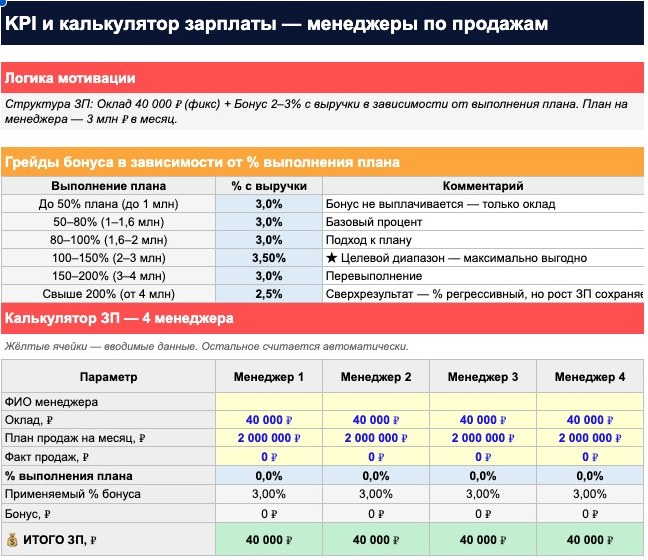This screenshot has width=648, height=560.
Task: Click the empty ФИО cell for Менеджер 4
Action: point(590,402)
